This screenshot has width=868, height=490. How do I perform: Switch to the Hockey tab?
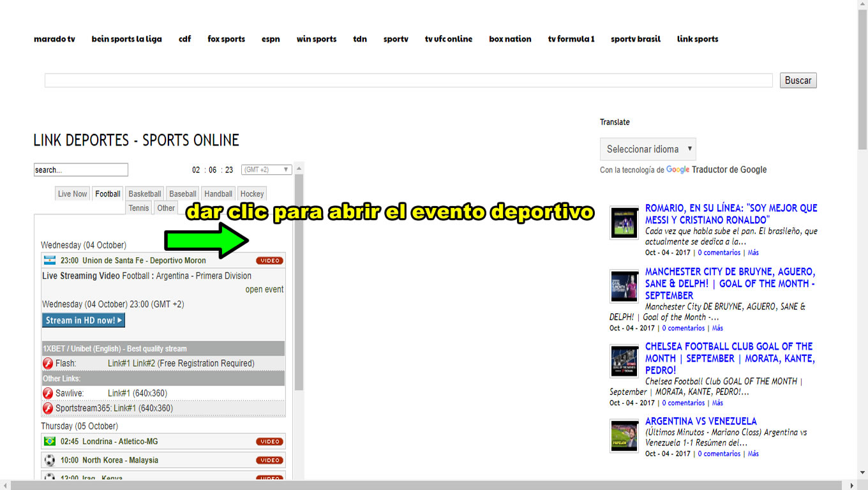252,194
